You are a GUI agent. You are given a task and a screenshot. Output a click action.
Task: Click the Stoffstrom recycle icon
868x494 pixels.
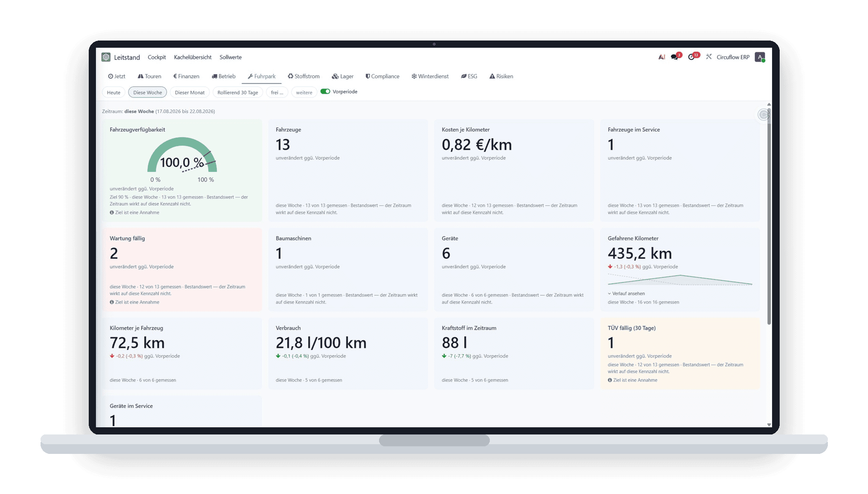click(x=290, y=76)
